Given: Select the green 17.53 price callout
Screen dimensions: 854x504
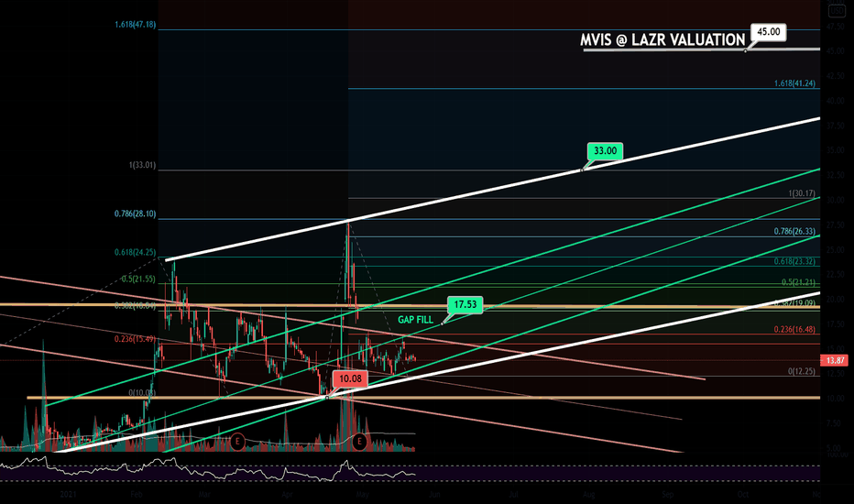Looking at the screenshot, I should pos(465,304).
